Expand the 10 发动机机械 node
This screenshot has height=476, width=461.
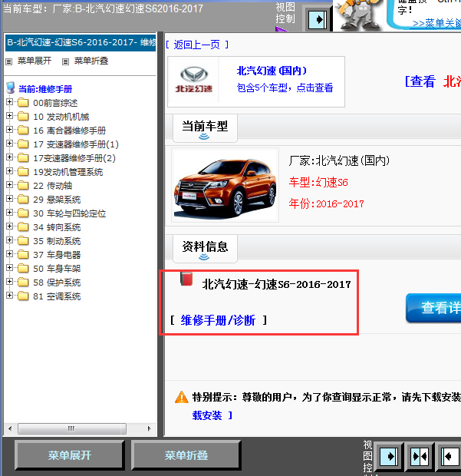9,116
